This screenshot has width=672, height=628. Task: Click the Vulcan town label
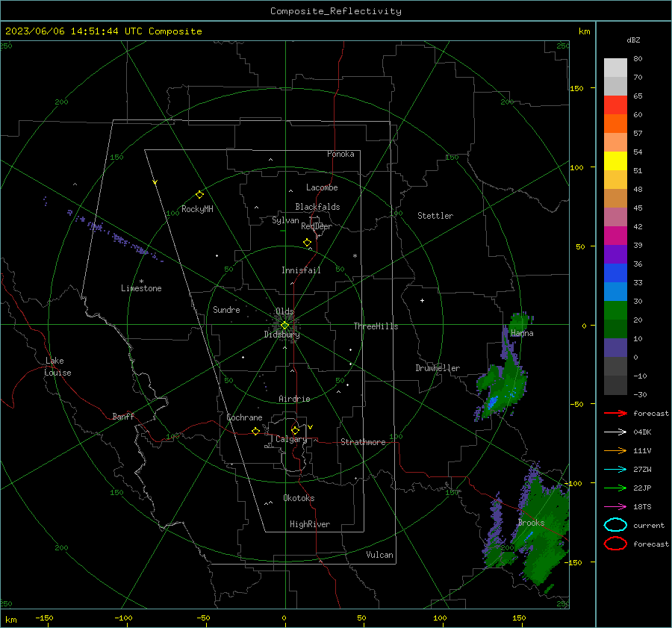click(x=379, y=555)
